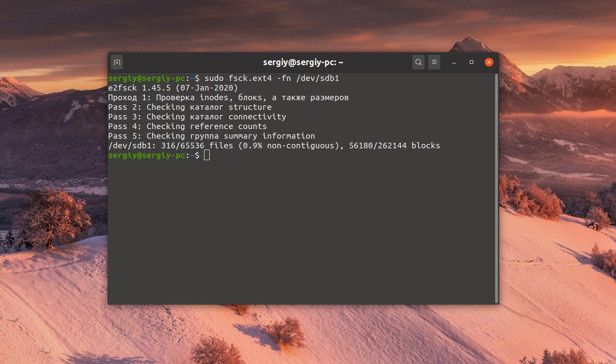Click the command text sudo fsck.ext4 -fn /dev/sdb1
The image size is (616, 364).
click(272, 79)
